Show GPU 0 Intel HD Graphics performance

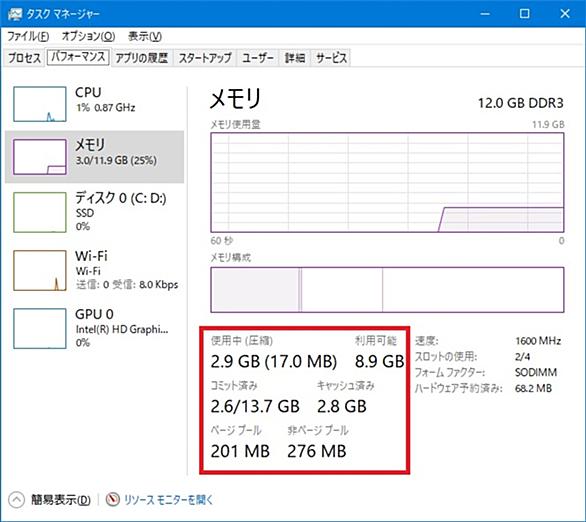coord(94,328)
